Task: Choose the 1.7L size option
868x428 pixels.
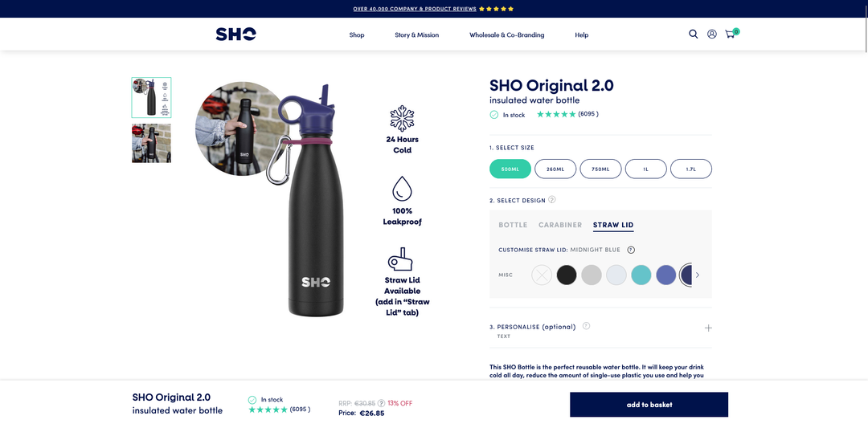Action: [x=691, y=169]
